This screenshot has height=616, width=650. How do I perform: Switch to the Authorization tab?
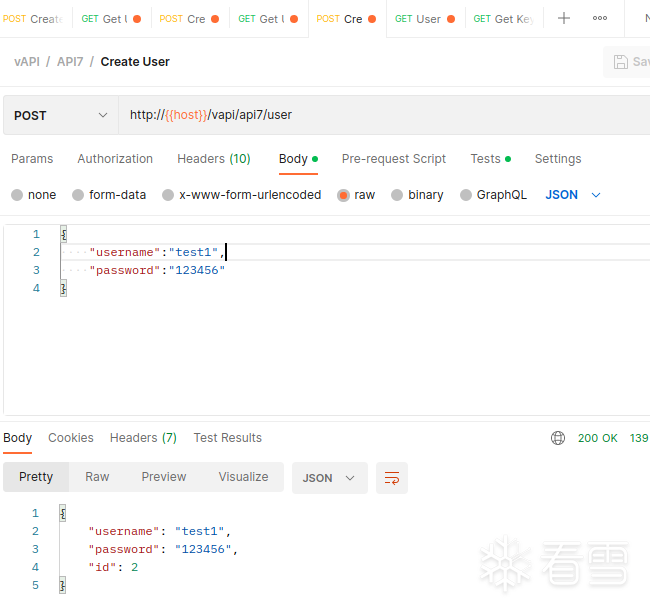(x=115, y=159)
